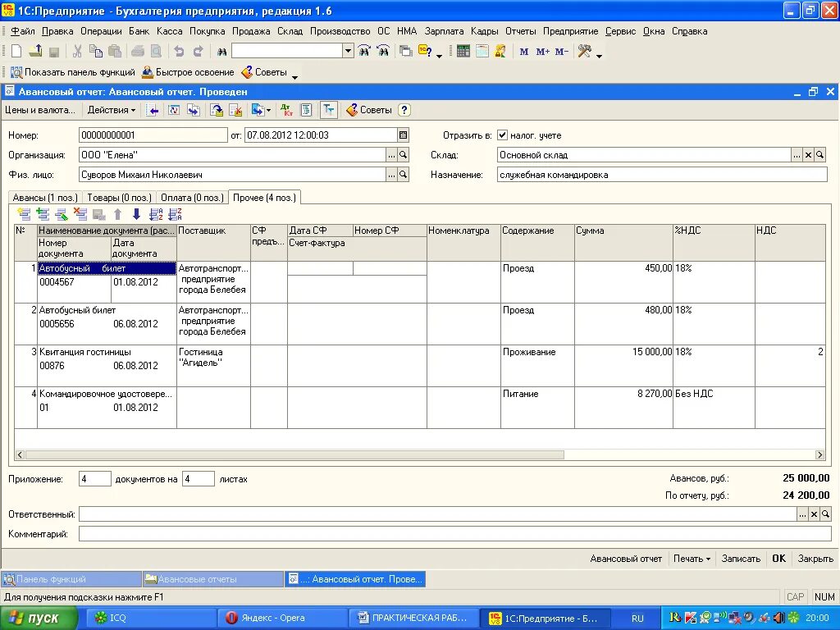Switch to the Оплата (0 поз.) tab
Viewport: 840px width, 630px height.
pos(192,198)
